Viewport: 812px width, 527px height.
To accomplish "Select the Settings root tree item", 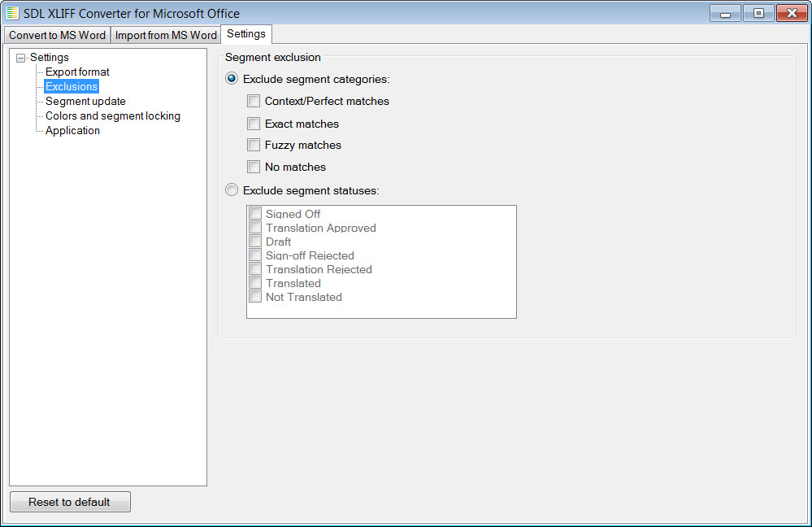I will [x=50, y=57].
